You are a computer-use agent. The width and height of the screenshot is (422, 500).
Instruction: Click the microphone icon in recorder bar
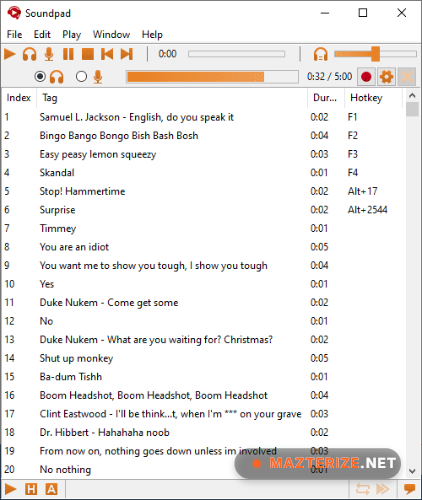click(98, 77)
